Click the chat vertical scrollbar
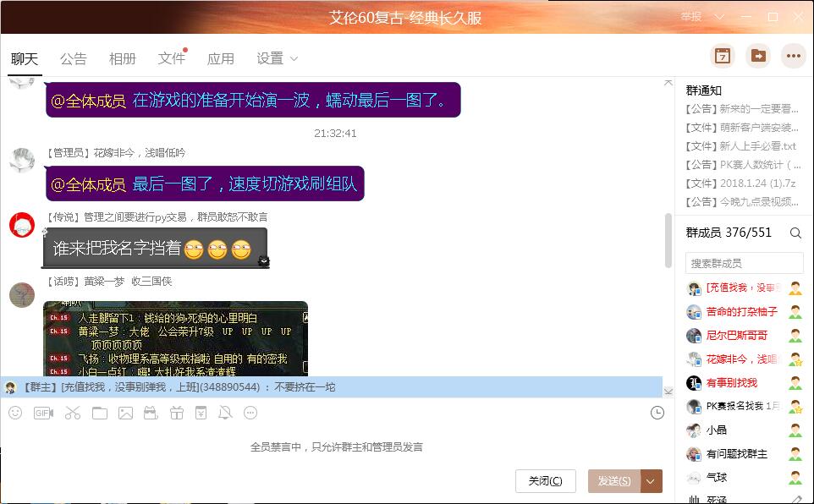 tap(668, 240)
